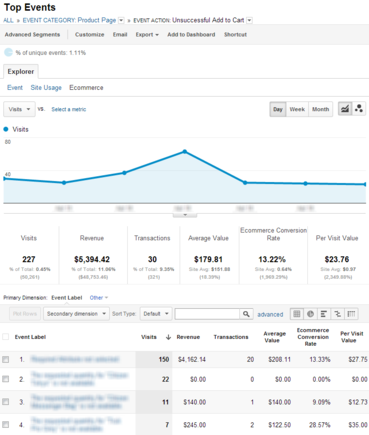Switch to the Site Usage metric group
Image resolution: width=369 pixels, height=435 pixels.
click(x=46, y=88)
